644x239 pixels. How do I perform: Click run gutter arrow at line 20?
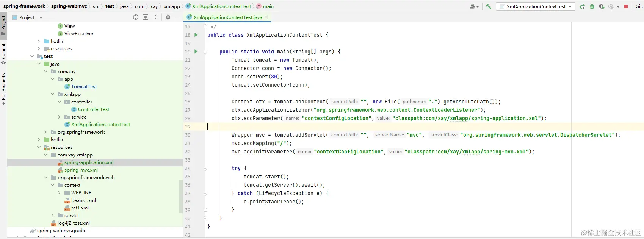(196, 52)
